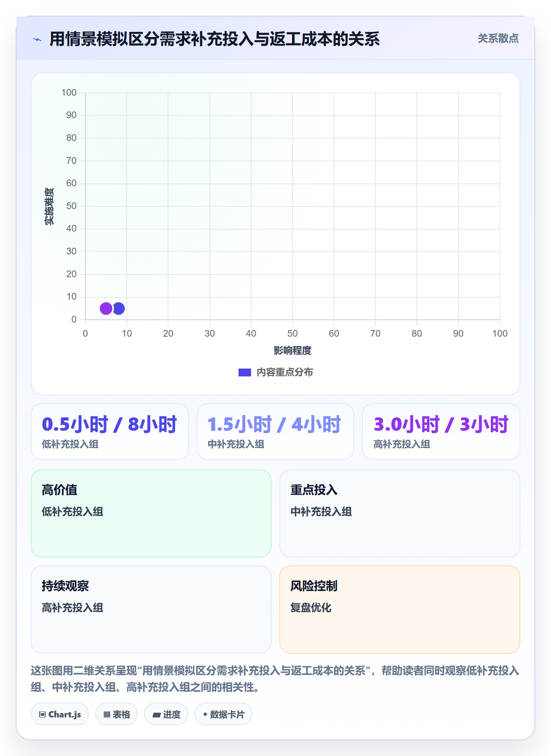This screenshot has width=551, height=756.
Task: Click the 中补充投入组 caption under 1.5小时 / 4小时
Action: [x=236, y=444]
